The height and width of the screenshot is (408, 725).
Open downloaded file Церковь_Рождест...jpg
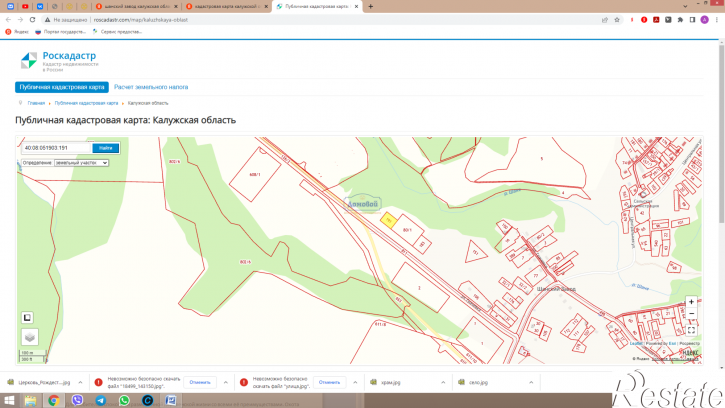[x=39, y=383]
